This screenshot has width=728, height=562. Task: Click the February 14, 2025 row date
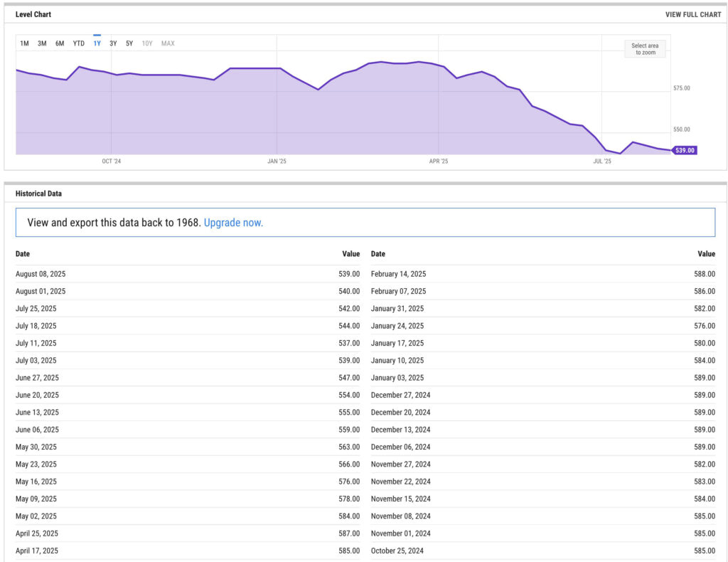(398, 274)
